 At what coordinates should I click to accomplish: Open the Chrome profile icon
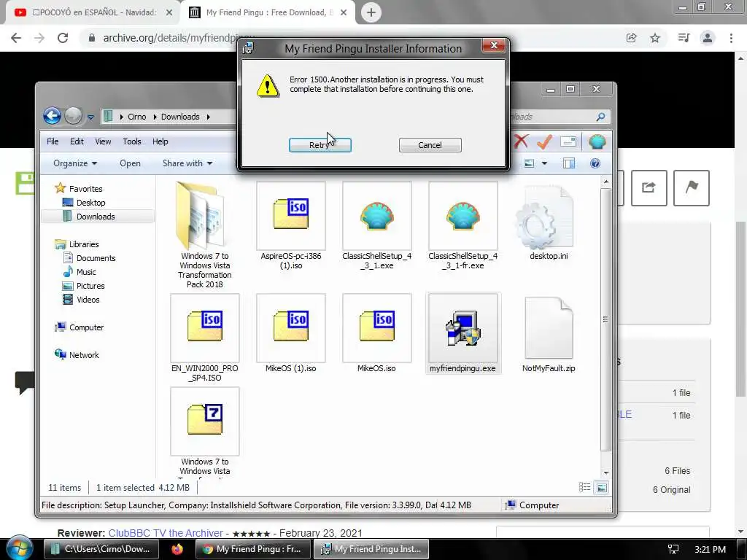pyautogui.click(x=708, y=38)
